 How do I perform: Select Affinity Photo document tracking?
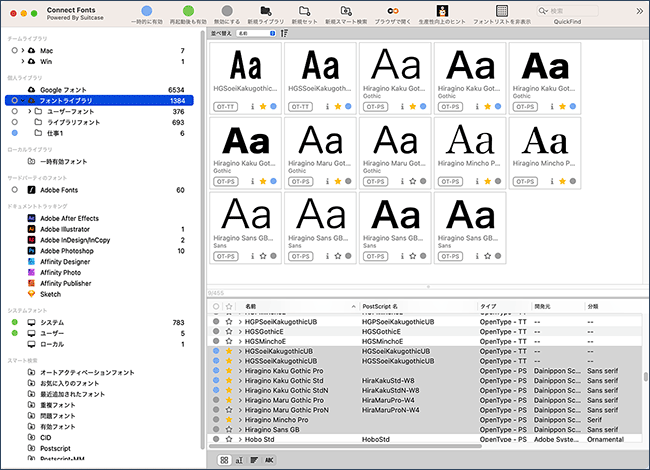[61, 272]
